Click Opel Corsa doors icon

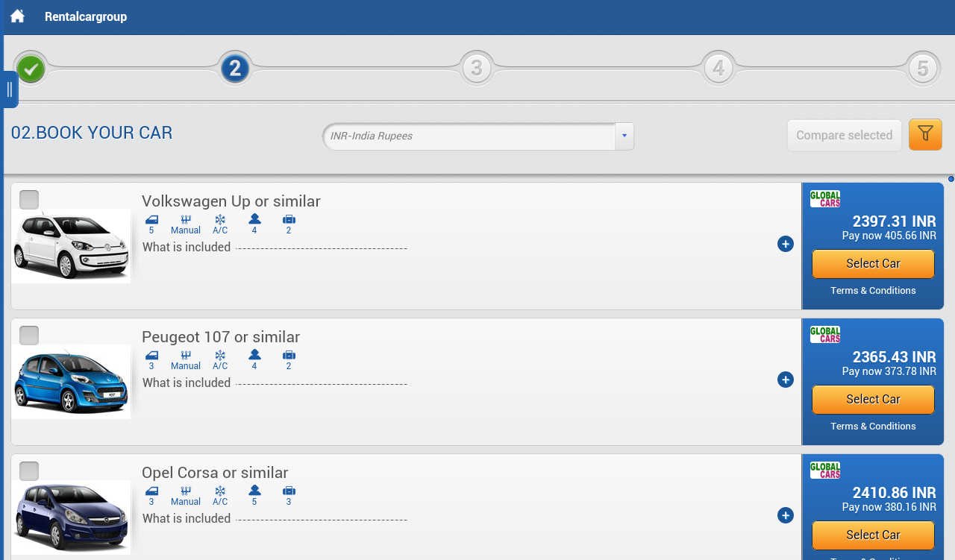tap(151, 491)
